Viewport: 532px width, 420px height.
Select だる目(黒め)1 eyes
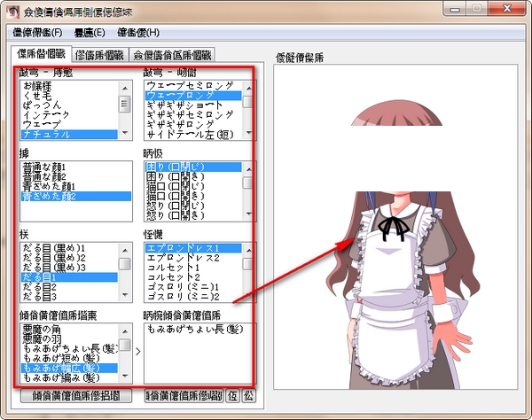coord(69,248)
